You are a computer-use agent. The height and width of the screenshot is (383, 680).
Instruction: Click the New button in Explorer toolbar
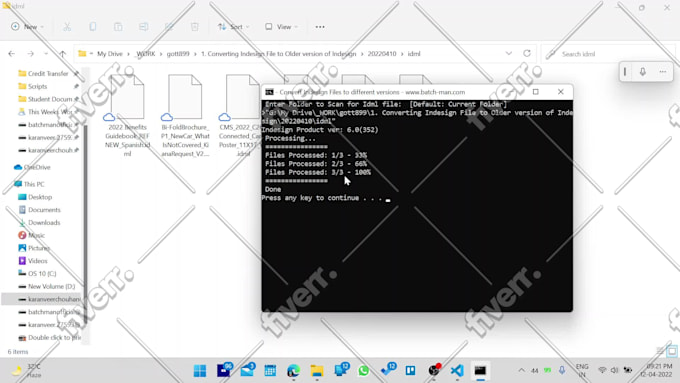[27, 27]
